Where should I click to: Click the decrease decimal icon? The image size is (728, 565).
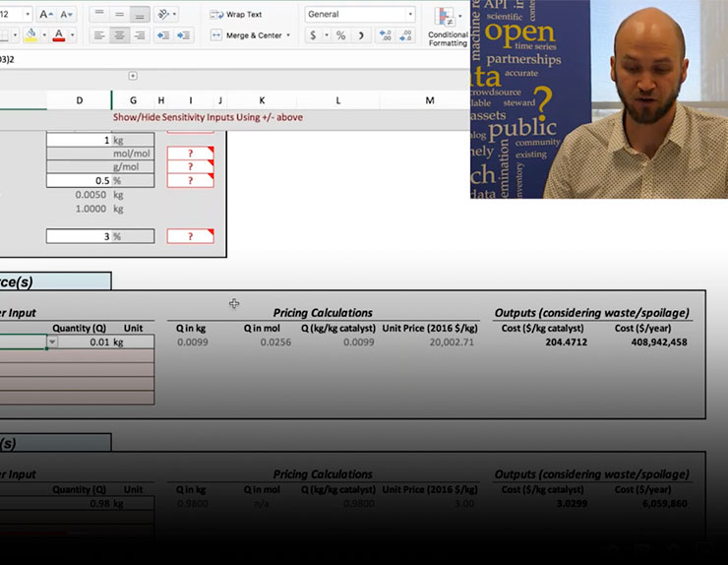click(x=405, y=35)
